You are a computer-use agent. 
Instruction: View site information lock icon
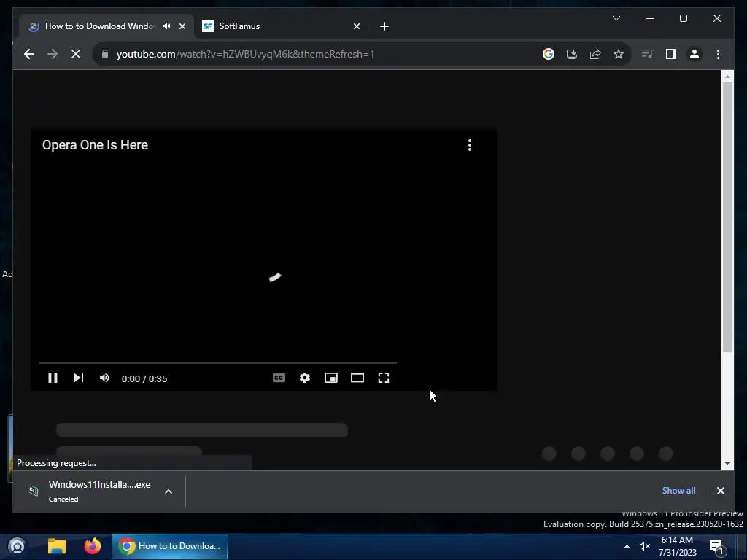(x=105, y=54)
